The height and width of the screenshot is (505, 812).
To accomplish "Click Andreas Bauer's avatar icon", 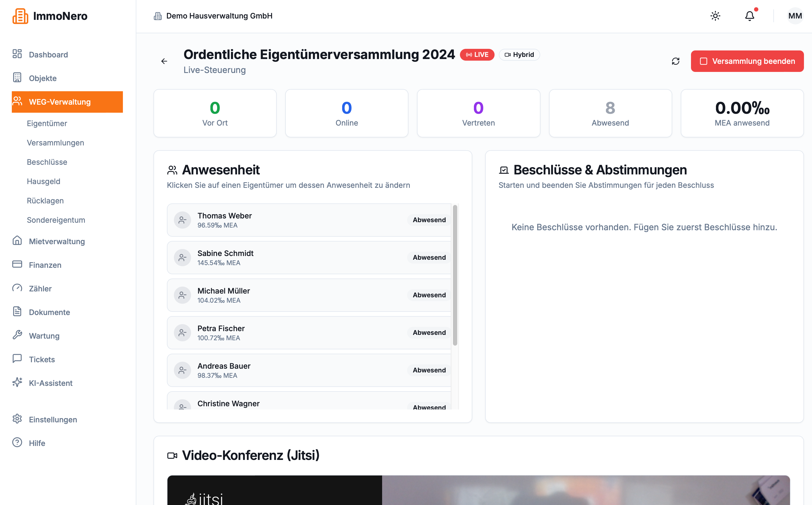I will (182, 370).
